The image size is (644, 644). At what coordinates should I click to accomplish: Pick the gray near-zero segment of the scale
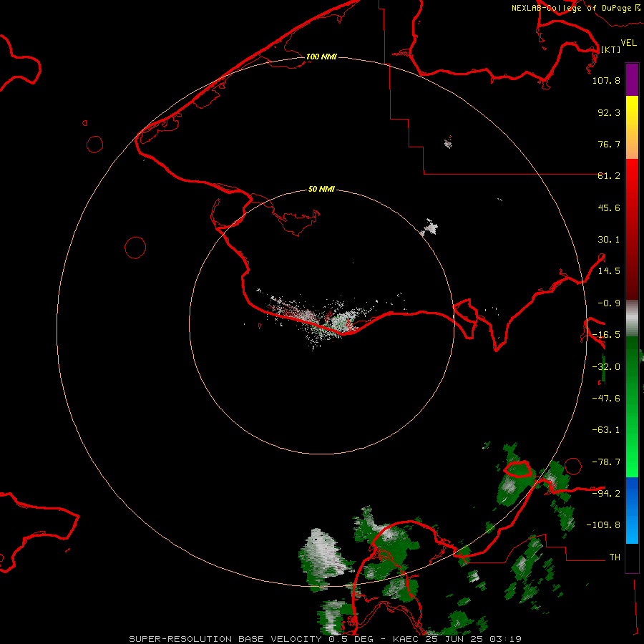tap(632, 318)
